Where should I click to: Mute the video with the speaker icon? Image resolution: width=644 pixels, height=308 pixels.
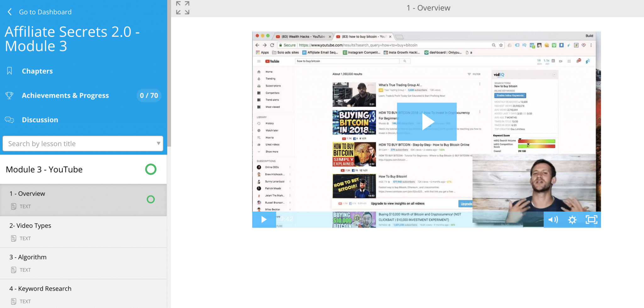[553, 220]
